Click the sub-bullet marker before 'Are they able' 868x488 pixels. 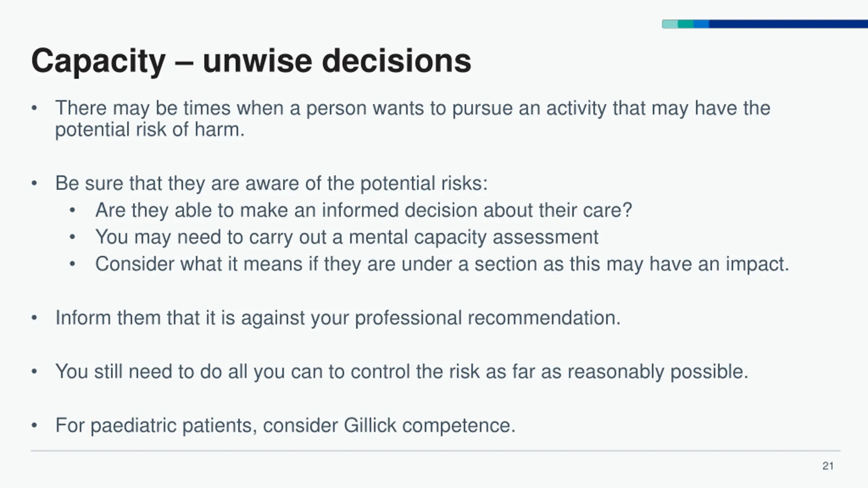point(72,210)
